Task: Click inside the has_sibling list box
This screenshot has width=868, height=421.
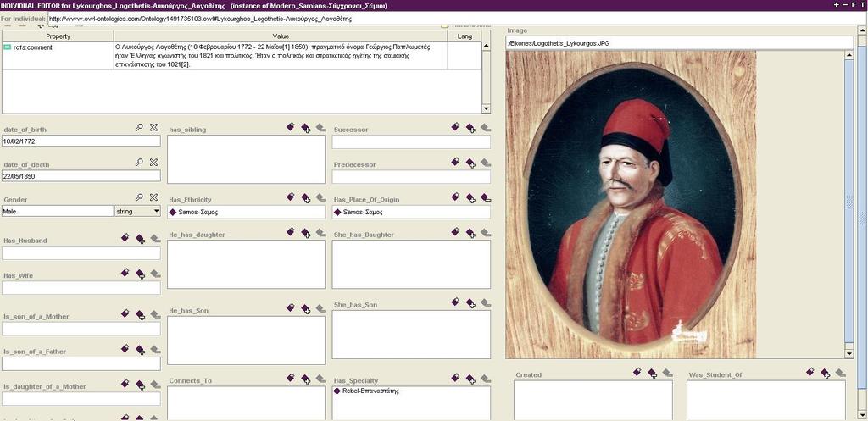Action: tap(247, 159)
